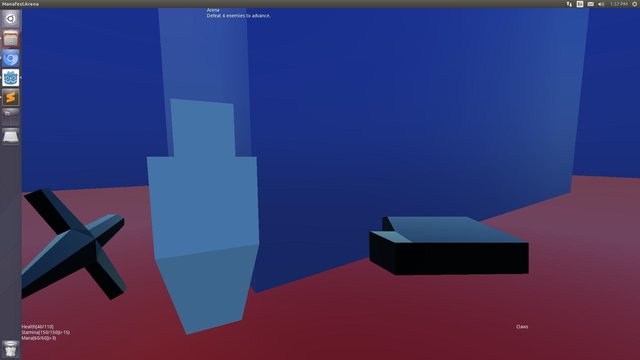Open the sound volume indicator

(601, 4)
